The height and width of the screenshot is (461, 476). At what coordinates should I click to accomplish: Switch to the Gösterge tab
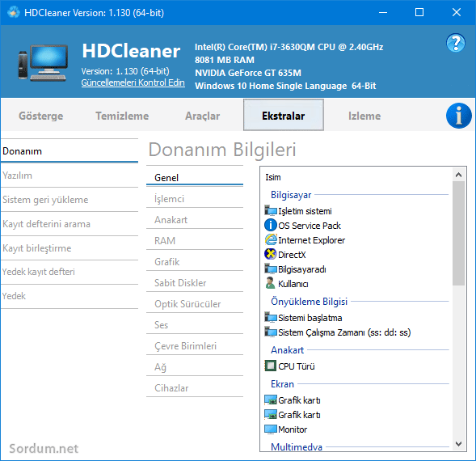pyautogui.click(x=41, y=116)
